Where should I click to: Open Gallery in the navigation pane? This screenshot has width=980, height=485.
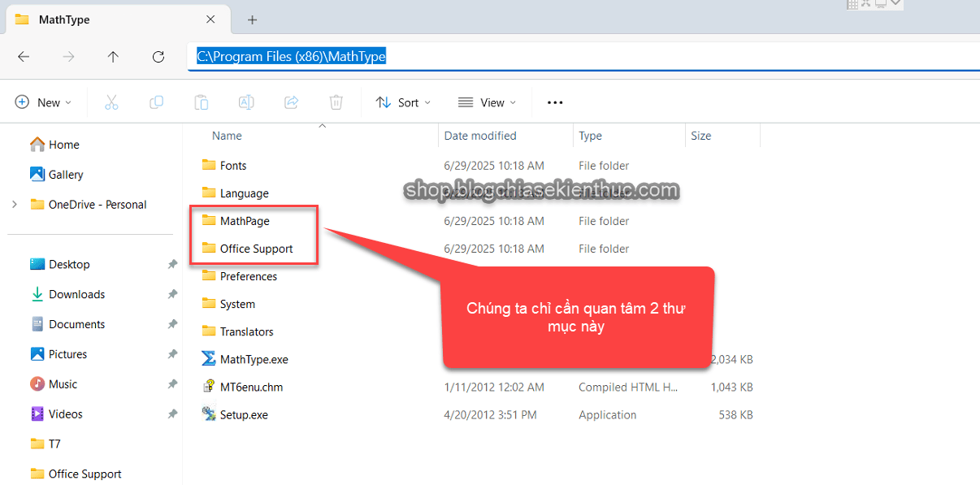(57, 175)
